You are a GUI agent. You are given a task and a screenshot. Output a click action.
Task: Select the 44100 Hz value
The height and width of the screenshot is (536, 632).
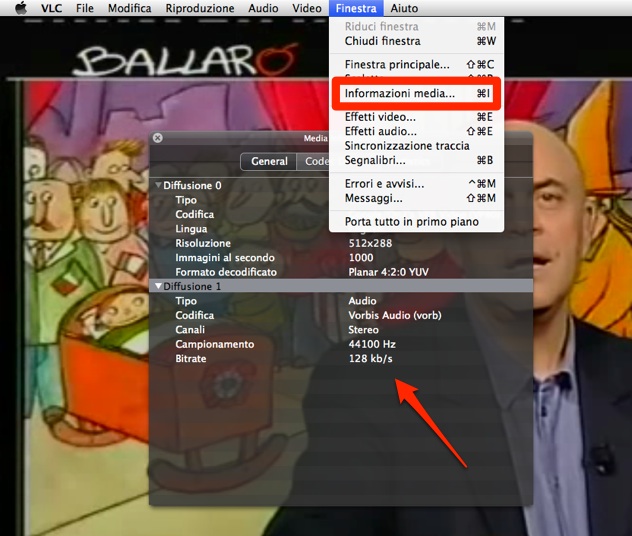coord(372,344)
